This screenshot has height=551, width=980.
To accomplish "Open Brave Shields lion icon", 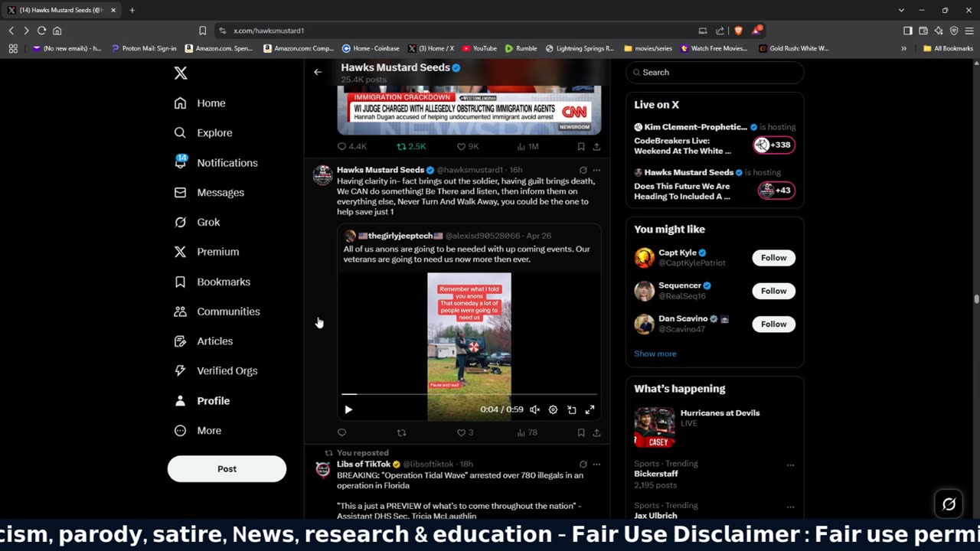I will 738,31.
